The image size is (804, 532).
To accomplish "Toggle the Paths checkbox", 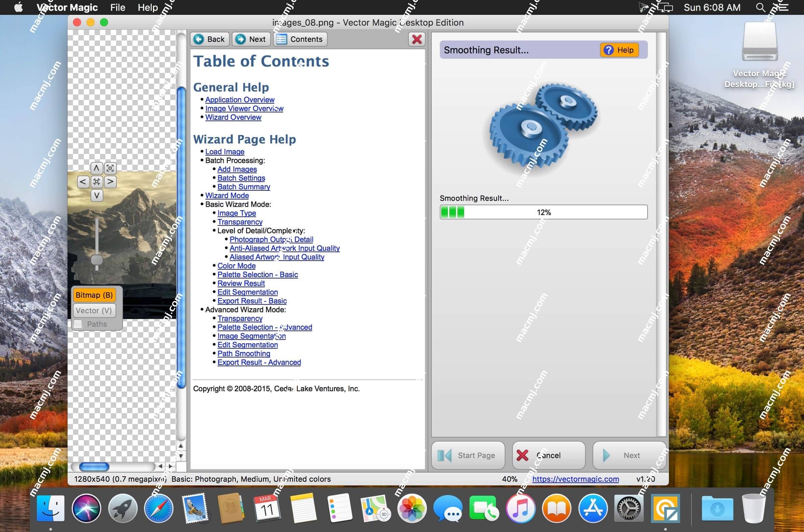I will [x=77, y=324].
